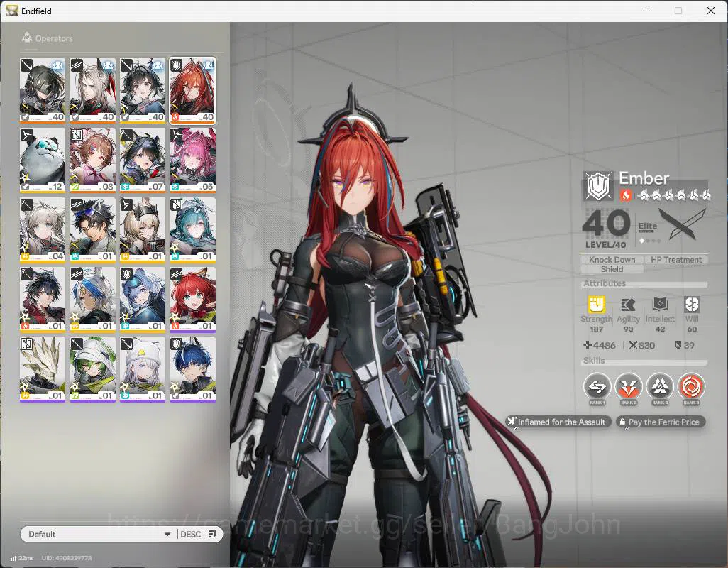Click the yellow Strength fist icon
Image resolution: width=728 pixels, height=568 pixels.
(596, 305)
